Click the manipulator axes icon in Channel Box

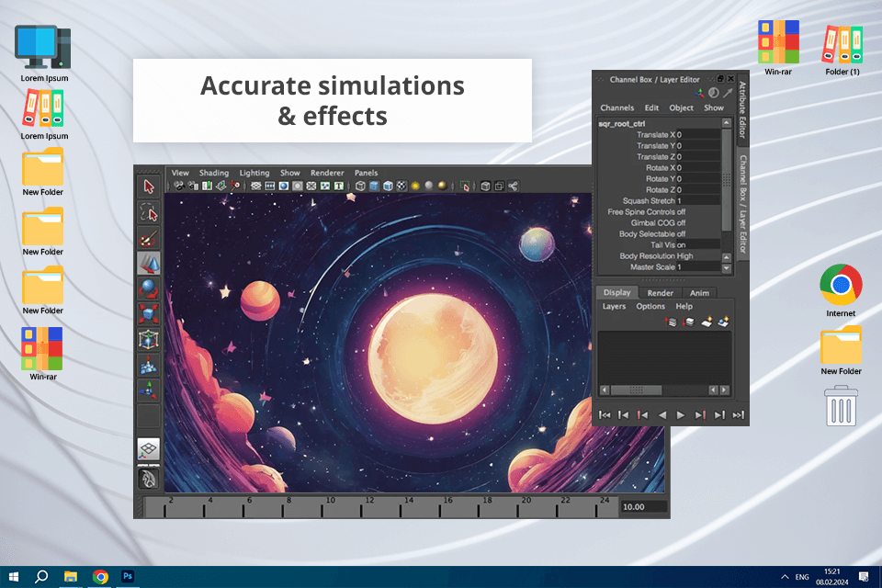tap(699, 93)
